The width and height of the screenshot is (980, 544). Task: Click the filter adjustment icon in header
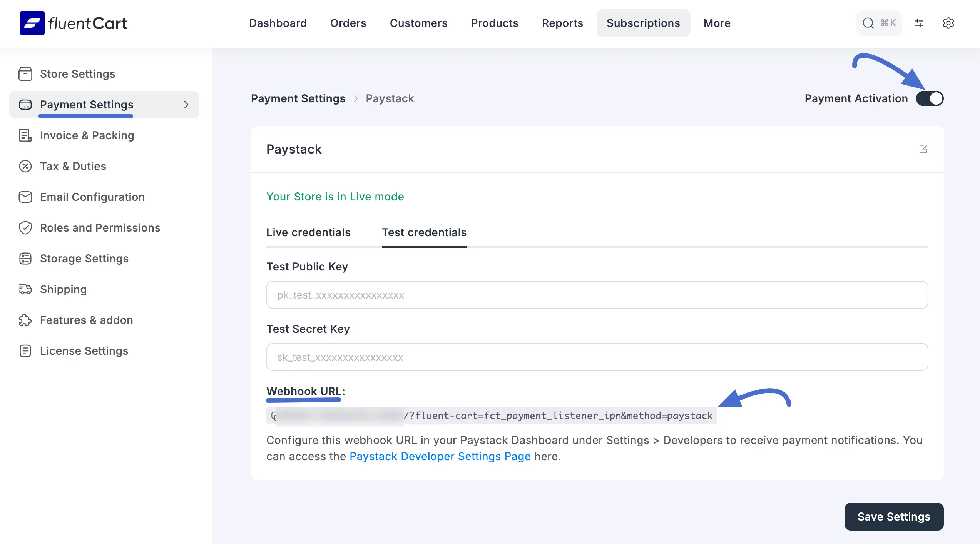[919, 23]
